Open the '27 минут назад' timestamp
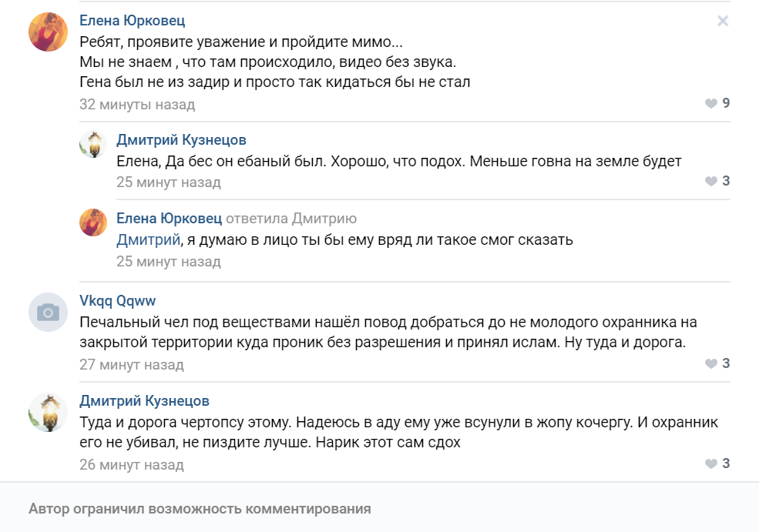 coord(132,365)
